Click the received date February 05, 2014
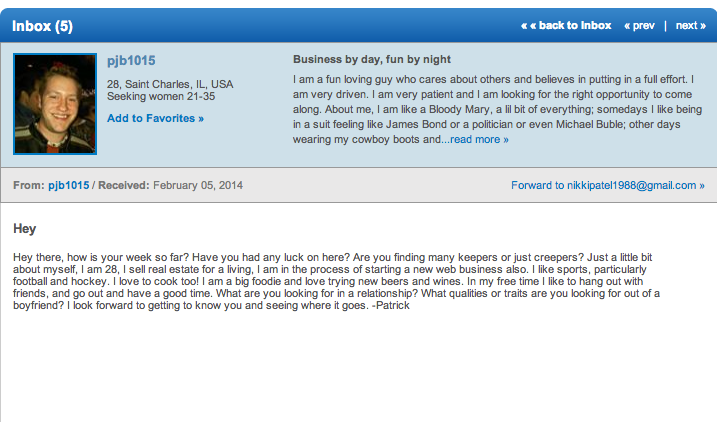 click(x=198, y=185)
